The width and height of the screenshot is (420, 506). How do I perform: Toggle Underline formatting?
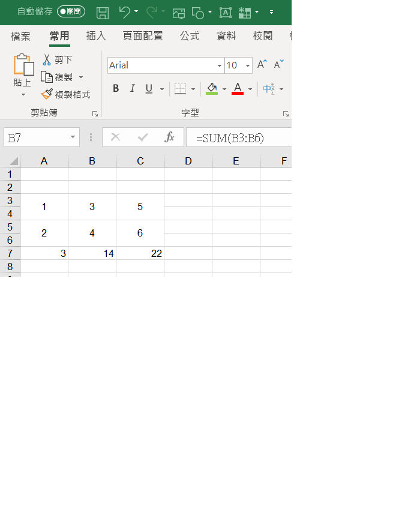tap(149, 88)
